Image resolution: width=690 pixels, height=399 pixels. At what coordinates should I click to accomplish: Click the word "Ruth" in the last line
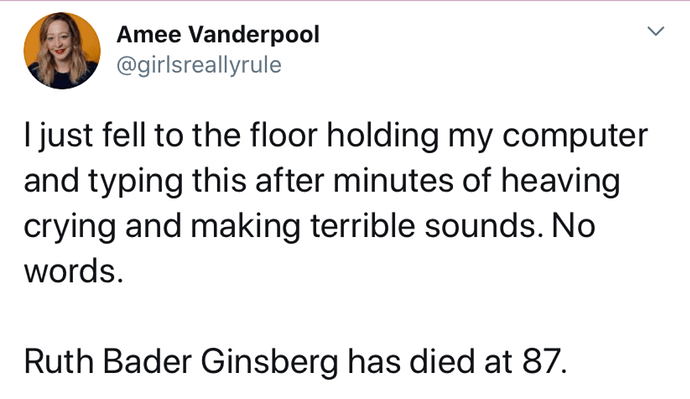point(59,361)
